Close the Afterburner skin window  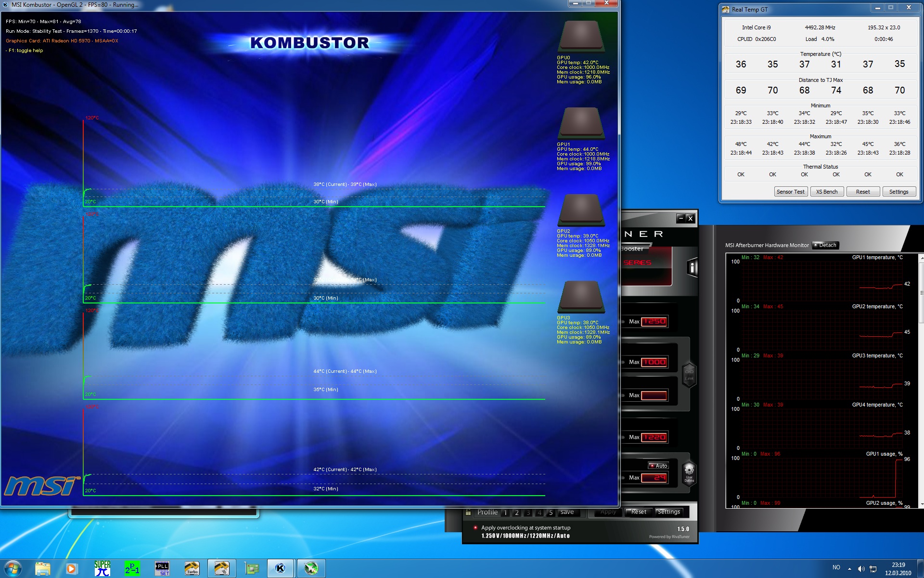coord(690,218)
